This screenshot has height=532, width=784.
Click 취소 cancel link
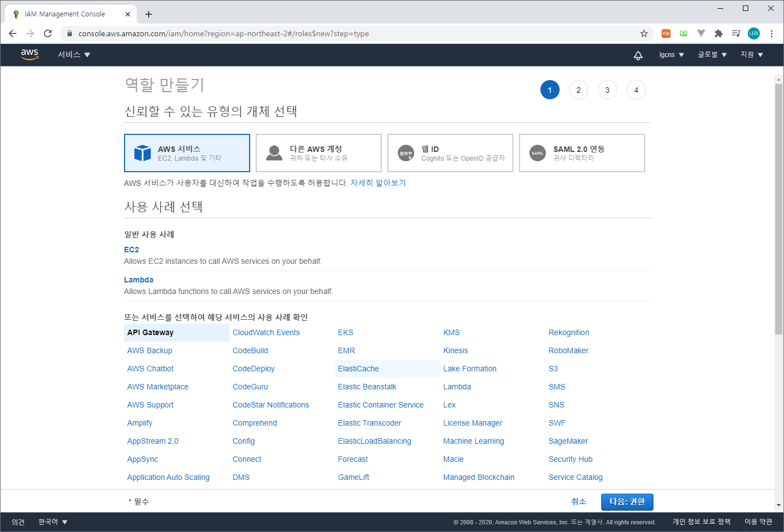click(x=579, y=502)
